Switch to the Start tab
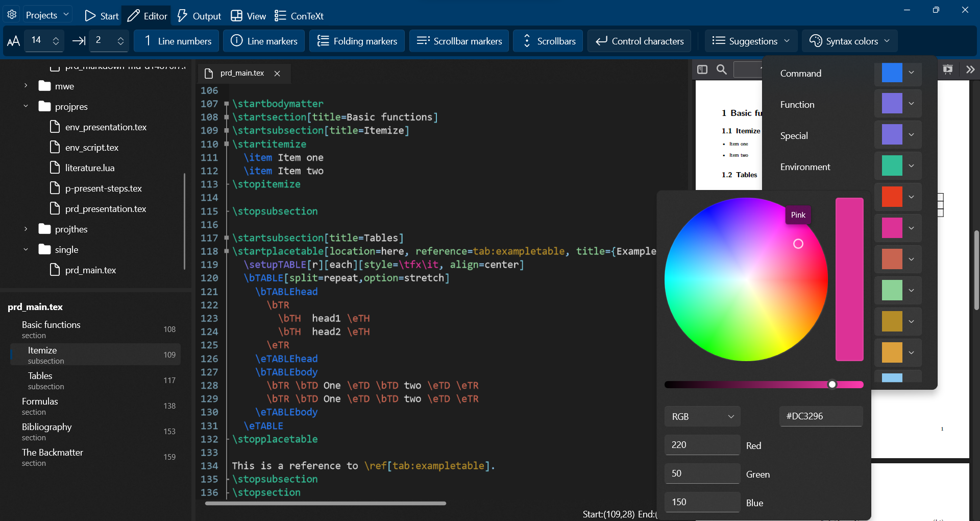The height and width of the screenshot is (521, 980). click(x=102, y=16)
